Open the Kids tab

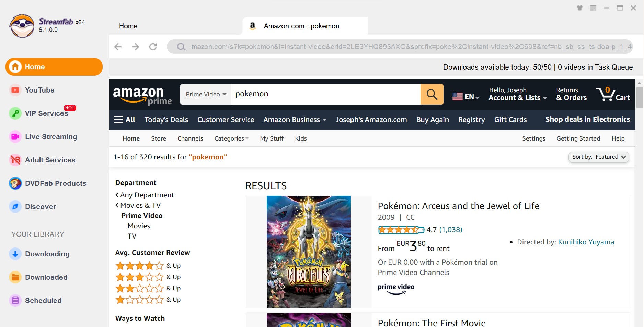tap(301, 138)
